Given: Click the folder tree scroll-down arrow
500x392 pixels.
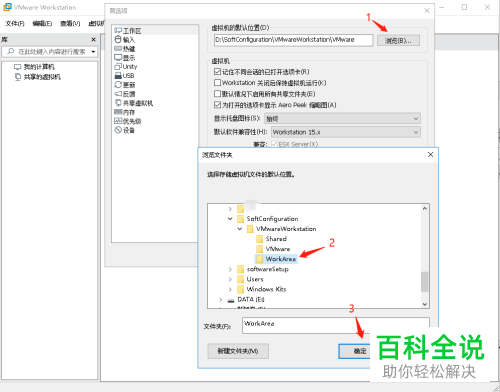Looking at the screenshot, I should 425,304.
